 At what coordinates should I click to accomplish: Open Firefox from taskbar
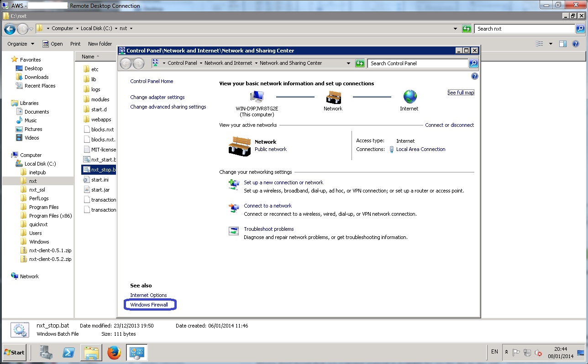(114, 353)
